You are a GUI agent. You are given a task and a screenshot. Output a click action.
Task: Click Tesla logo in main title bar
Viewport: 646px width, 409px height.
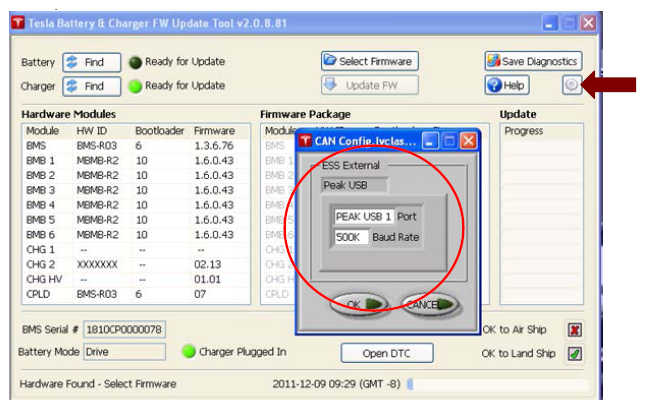tap(18, 23)
